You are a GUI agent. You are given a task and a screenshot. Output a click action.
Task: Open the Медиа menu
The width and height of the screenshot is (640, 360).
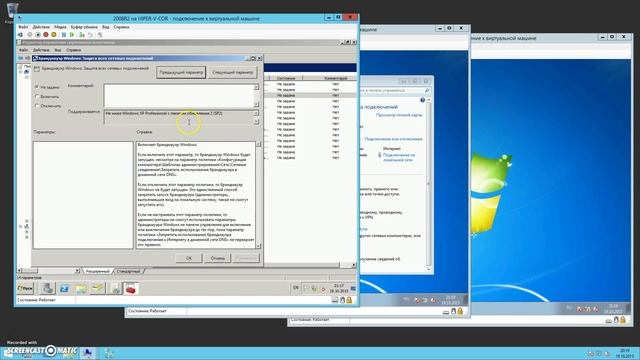pos(60,27)
